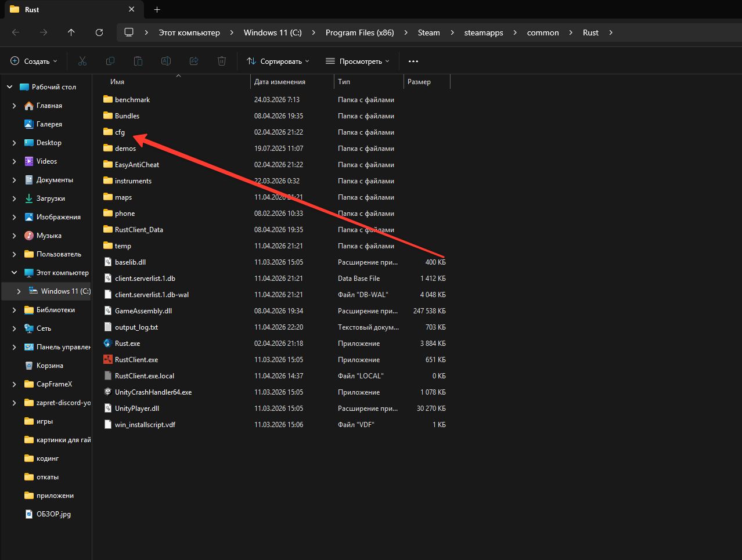Open the Сортировать dropdown menu

point(278,61)
